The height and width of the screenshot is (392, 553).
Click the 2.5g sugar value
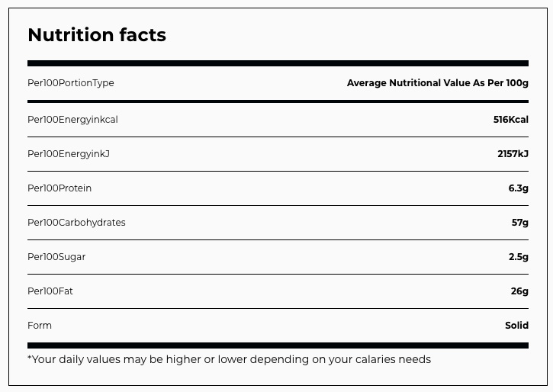(x=518, y=257)
